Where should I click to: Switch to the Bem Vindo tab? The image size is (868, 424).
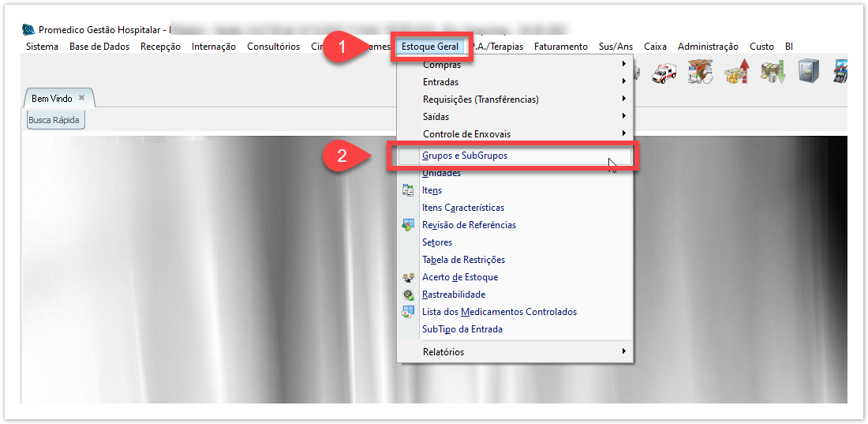click(x=52, y=99)
